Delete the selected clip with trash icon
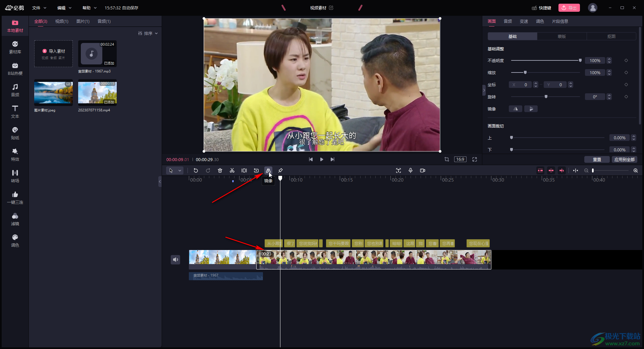Viewport: 644px width, 349px height. pyautogui.click(x=220, y=170)
